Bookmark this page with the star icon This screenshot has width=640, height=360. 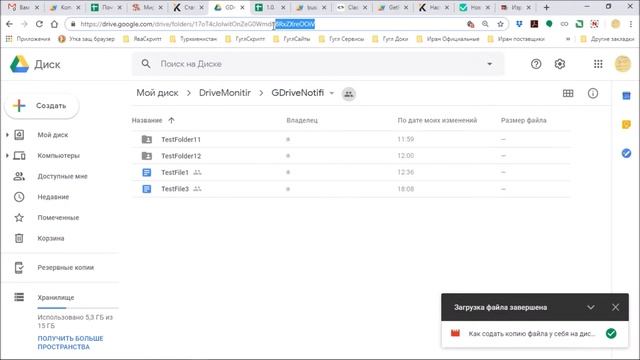coord(500,24)
